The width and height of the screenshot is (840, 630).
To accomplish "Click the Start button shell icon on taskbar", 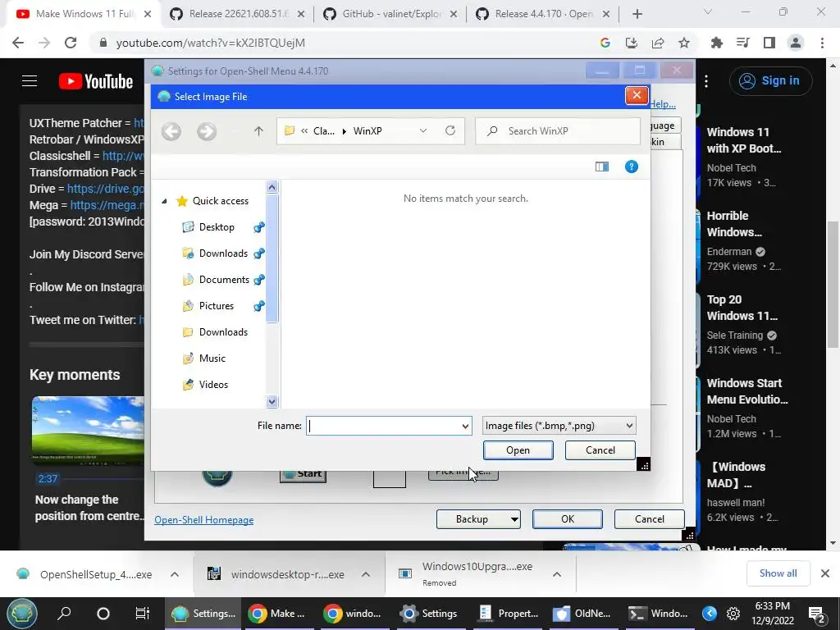I will coord(21,614).
